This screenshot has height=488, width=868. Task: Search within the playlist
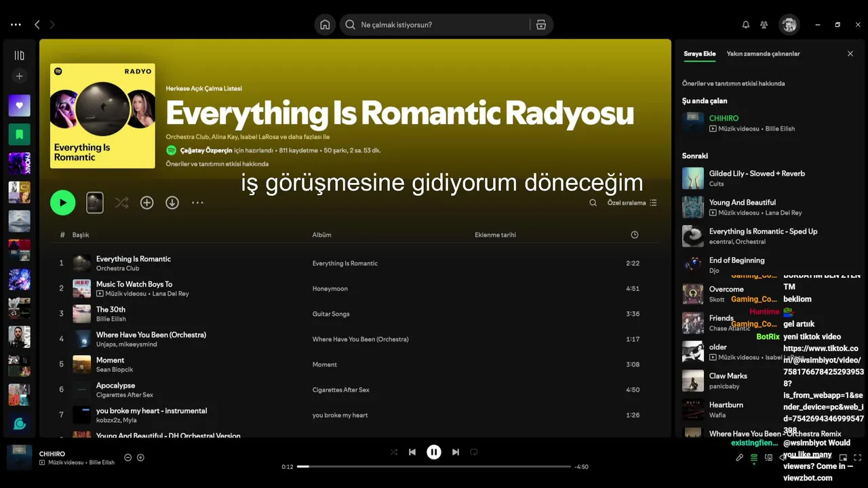593,203
